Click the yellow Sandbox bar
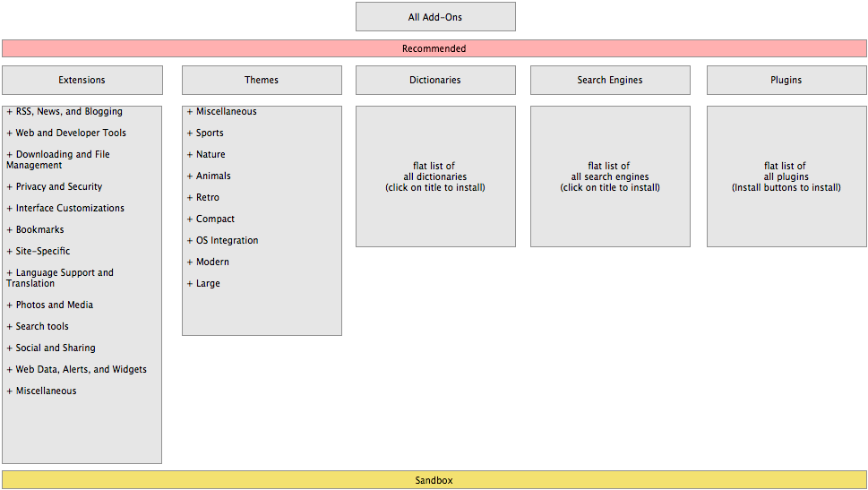The height and width of the screenshot is (490, 868). [x=434, y=480]
